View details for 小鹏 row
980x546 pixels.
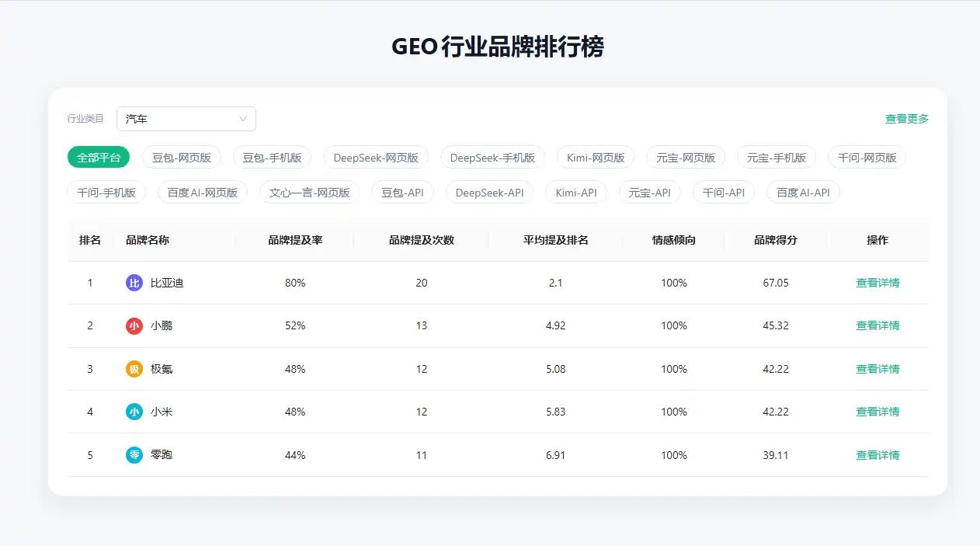(x=877, y=325)
